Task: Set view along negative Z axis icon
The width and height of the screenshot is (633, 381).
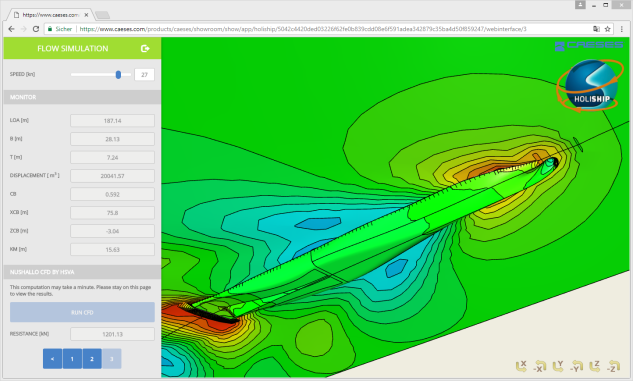Action: tap(614, 366)
